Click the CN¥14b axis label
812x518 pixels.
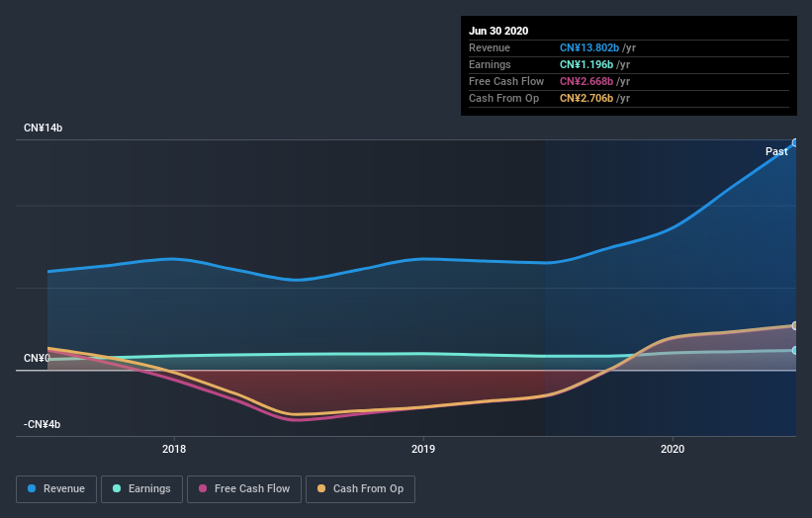(43, 128)
